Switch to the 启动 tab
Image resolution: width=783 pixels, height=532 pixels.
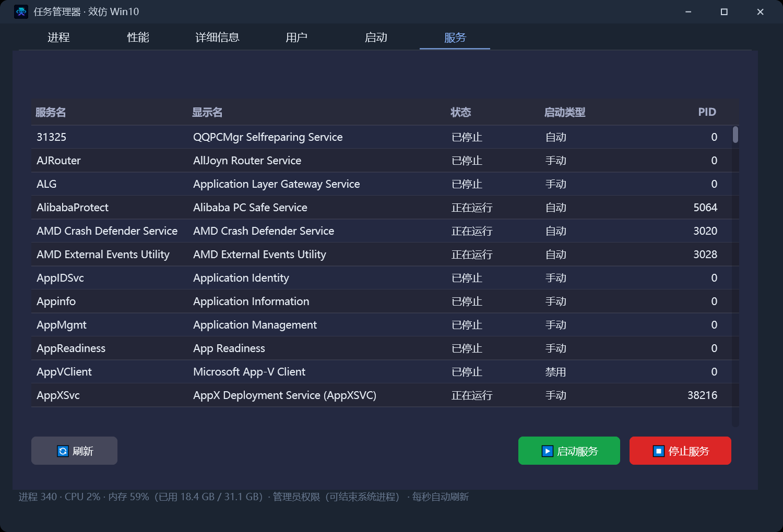click(376, 38)
